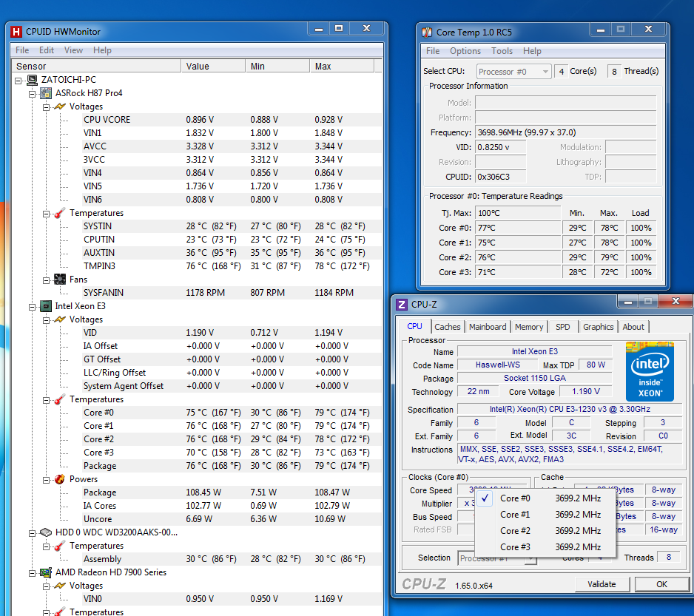Open the Core Temp Help menu
The width and height of the screenshot is (694, 616).
pos(532,51)
